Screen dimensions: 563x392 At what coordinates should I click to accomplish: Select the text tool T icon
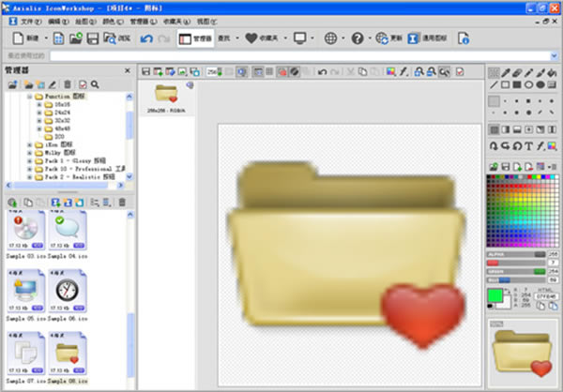point(528,145)
